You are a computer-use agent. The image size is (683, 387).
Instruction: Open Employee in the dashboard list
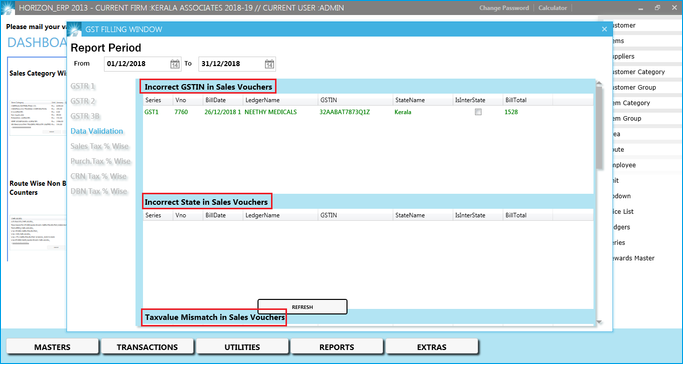click(x=625, y=165)
